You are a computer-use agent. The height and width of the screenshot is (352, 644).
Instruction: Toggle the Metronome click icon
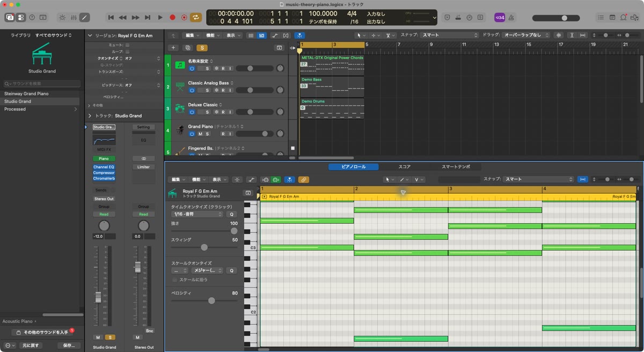click(511, 17)
